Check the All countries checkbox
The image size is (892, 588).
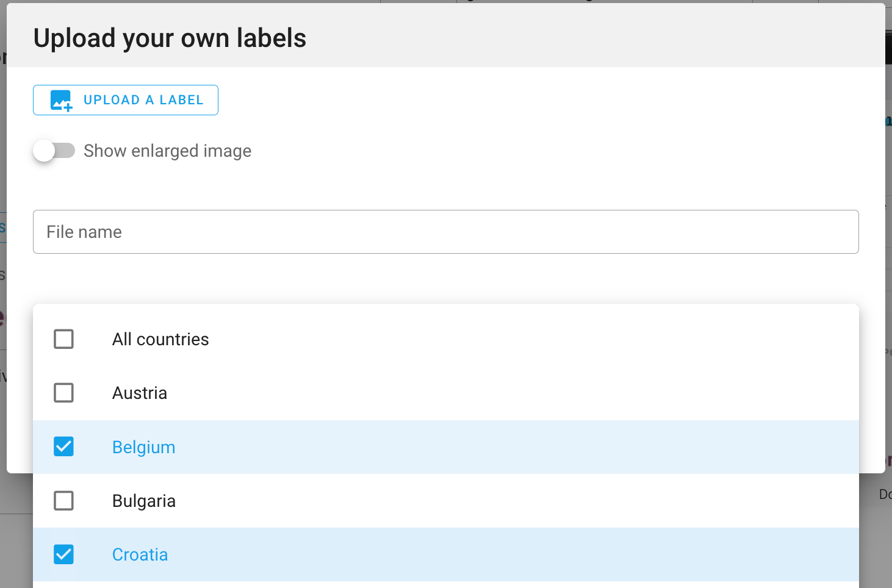pos(64,339)
